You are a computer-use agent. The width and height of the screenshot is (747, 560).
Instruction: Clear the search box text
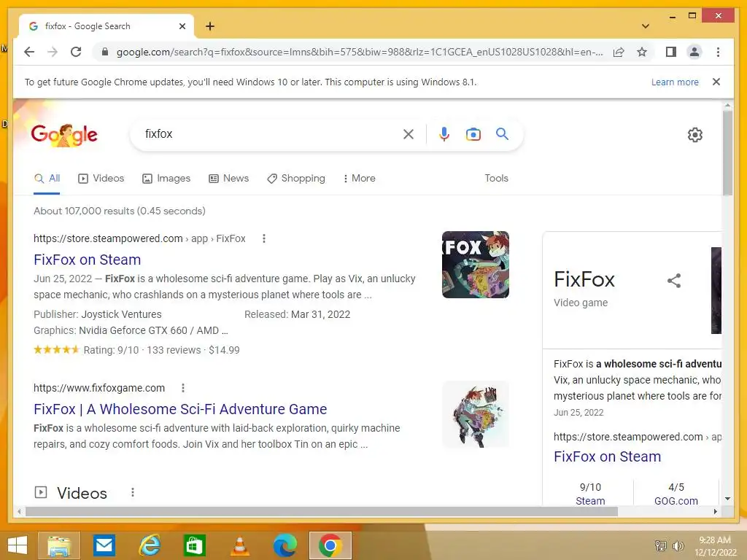point(409,134)
